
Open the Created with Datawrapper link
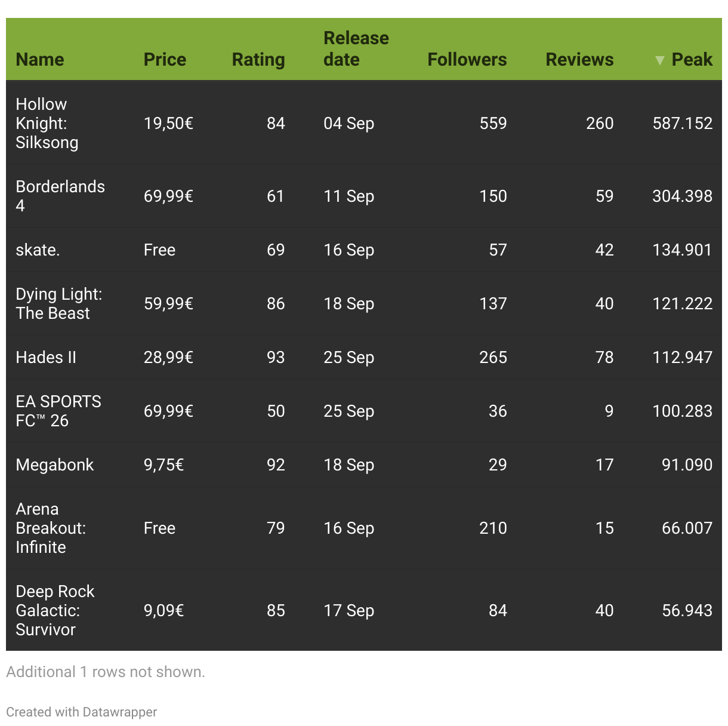point(82,712)
